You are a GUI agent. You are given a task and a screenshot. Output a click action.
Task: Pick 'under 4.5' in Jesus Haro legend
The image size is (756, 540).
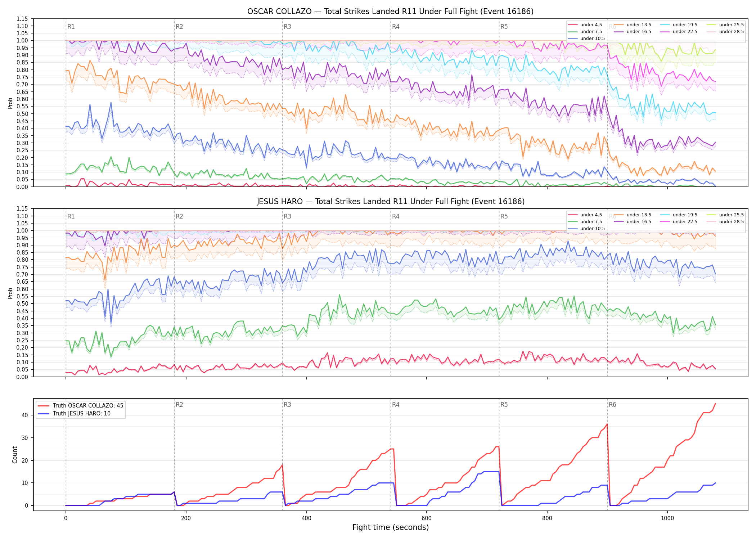pos(585,215)
